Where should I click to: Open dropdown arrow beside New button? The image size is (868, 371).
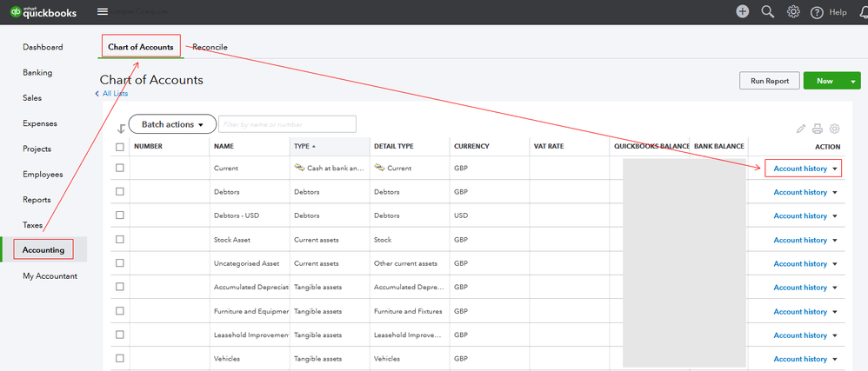(x=853, y=81)
